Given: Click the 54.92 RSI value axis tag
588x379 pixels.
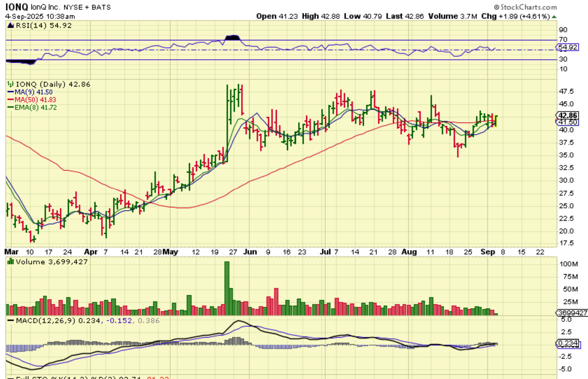Looking at the screenshot, I should [x=567, y=47].
